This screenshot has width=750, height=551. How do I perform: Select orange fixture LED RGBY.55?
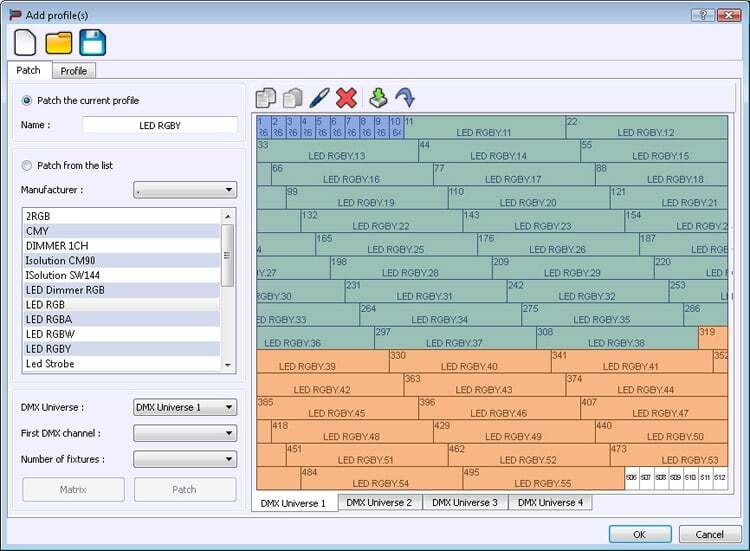point(544,479)
